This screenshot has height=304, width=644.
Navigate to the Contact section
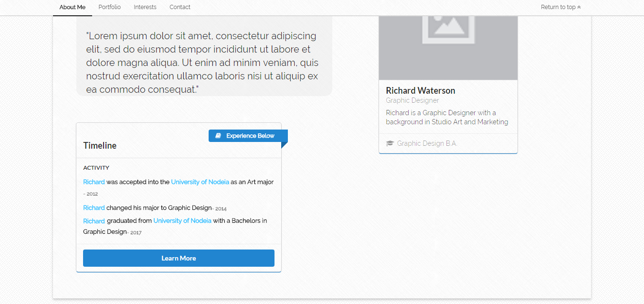coord(179,7)
